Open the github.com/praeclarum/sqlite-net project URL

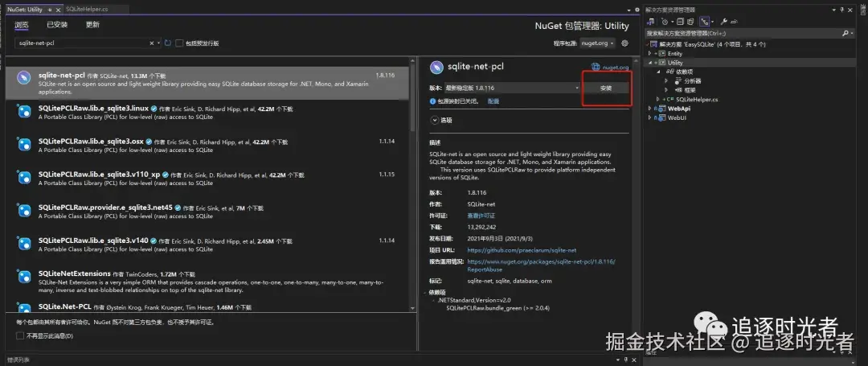pos(522,250)
